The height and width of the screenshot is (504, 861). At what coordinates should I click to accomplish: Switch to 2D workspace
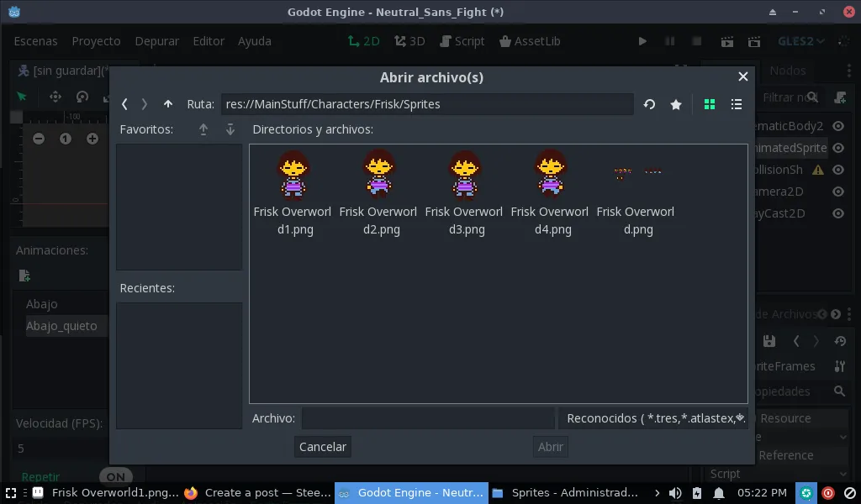coord(363,41)
